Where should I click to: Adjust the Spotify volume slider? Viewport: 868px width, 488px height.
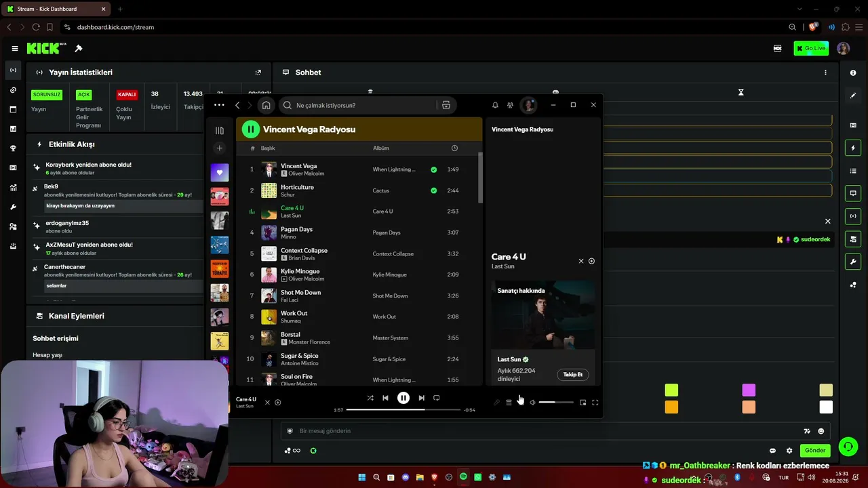(x=556, y=403)
